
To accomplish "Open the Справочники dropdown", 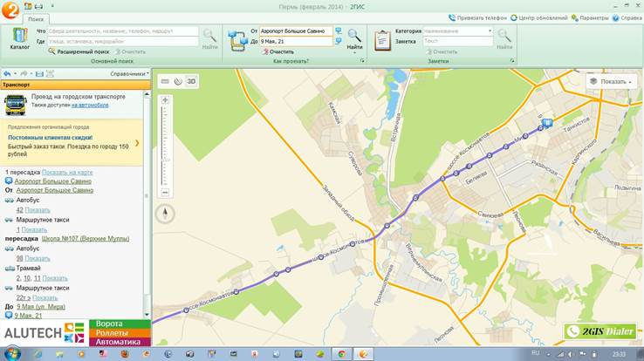I will coord(130,74).
